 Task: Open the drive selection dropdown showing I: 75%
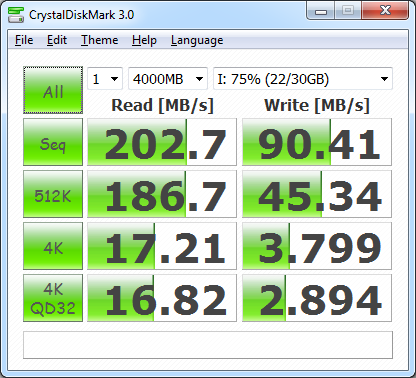(x=303, y=79)
